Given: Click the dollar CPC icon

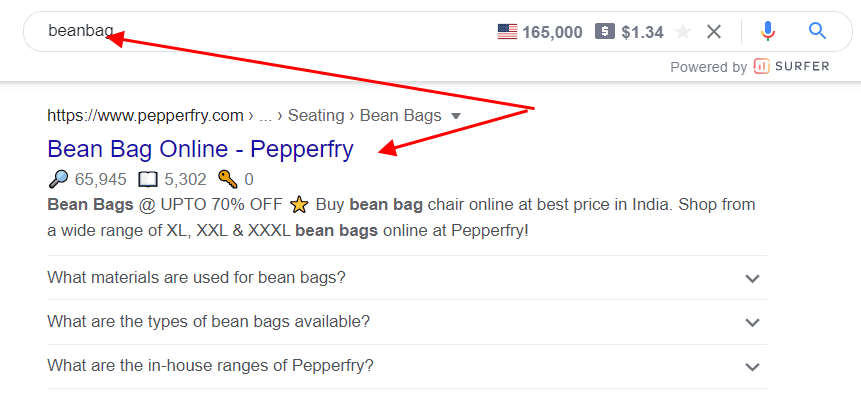Looking at the screenshot, I should [604, 32].
